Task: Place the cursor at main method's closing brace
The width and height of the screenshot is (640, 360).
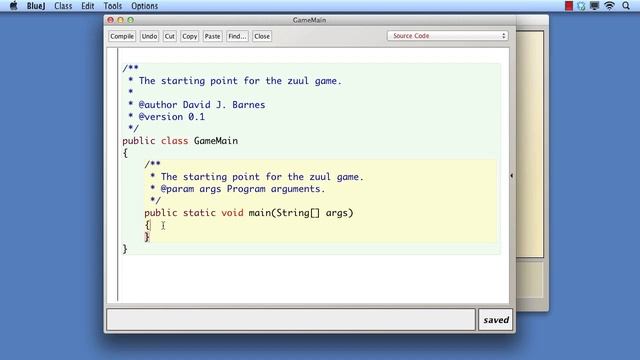Action: click(147, 237)
